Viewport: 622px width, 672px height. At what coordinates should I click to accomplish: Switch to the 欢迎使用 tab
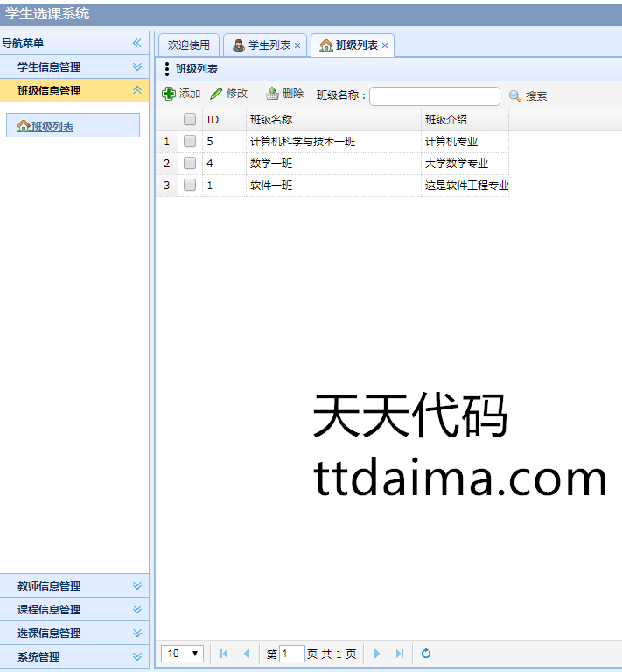pos(189,45)
